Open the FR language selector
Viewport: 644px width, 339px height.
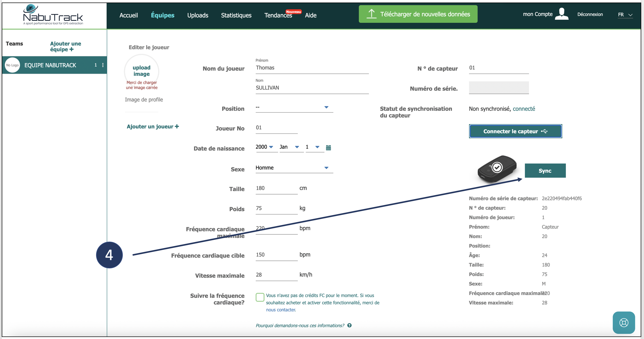pos(625,15)
